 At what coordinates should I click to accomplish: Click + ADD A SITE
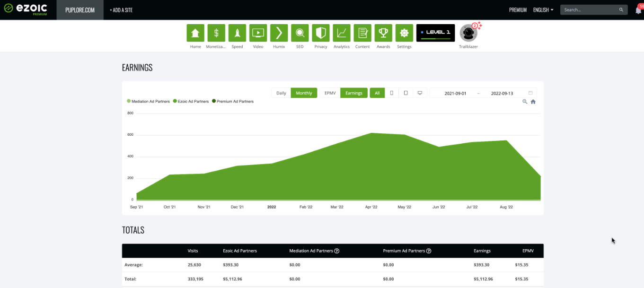click(121, 10)
